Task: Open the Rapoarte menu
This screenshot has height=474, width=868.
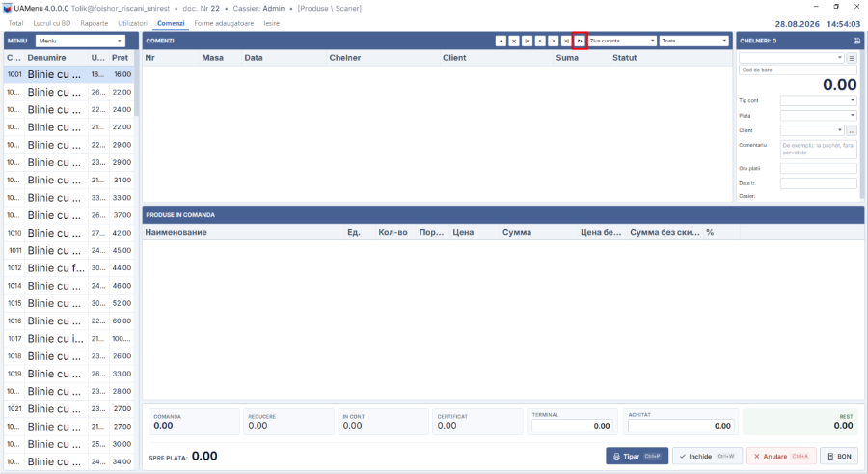Action: tap(95, 23)
